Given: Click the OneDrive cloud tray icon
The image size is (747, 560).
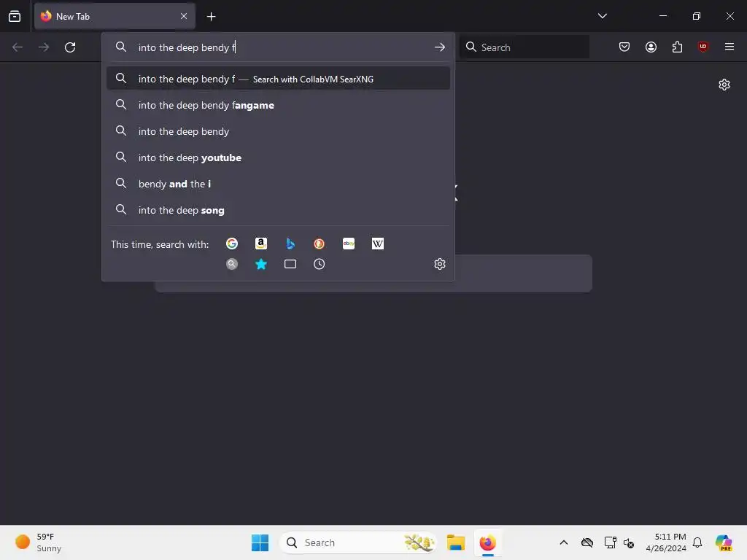Looking at the screenshot, I should pos(587,542).
